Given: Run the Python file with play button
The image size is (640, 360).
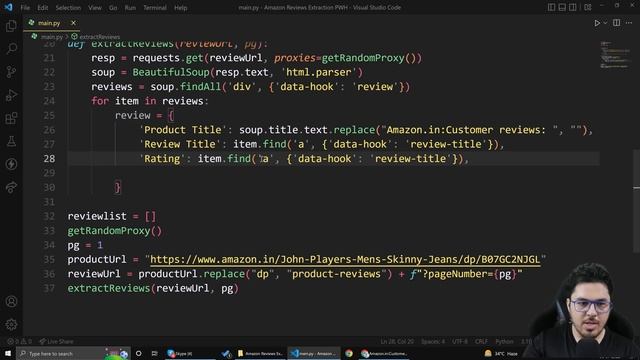Looking at the screenshot, I should (x=597, y=23).
